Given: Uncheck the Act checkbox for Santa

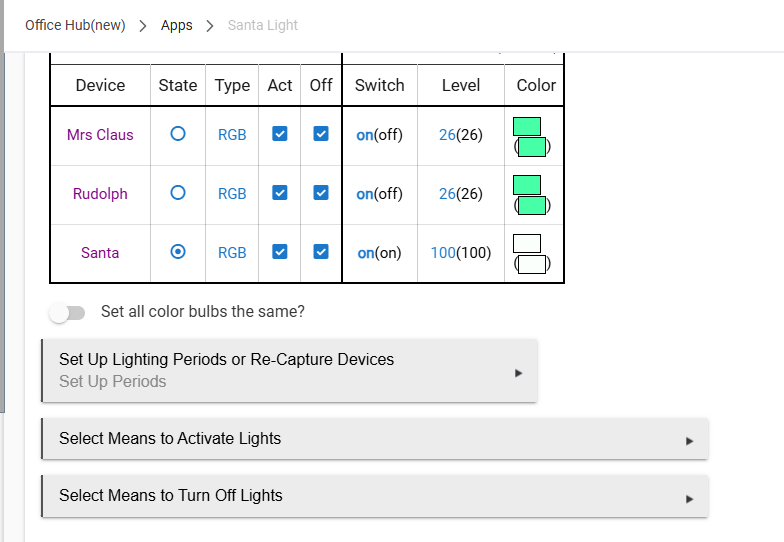Looking at the screenshot, I should point(280,253).
